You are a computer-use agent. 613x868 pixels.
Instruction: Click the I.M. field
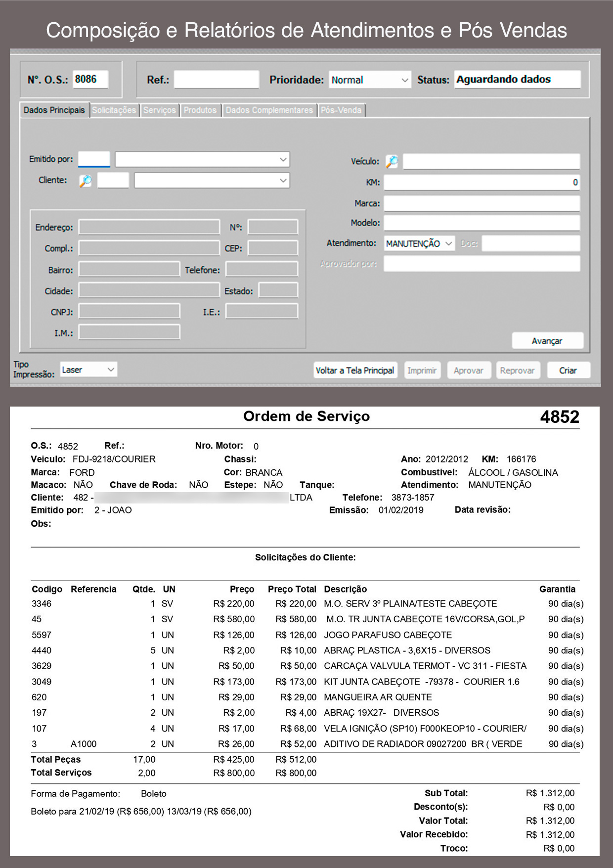coord(130,332)
